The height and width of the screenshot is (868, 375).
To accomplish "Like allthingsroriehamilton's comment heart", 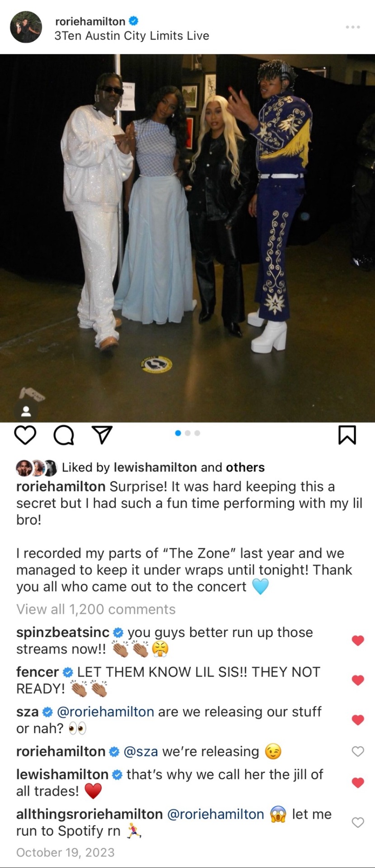I will click(358, 822).
